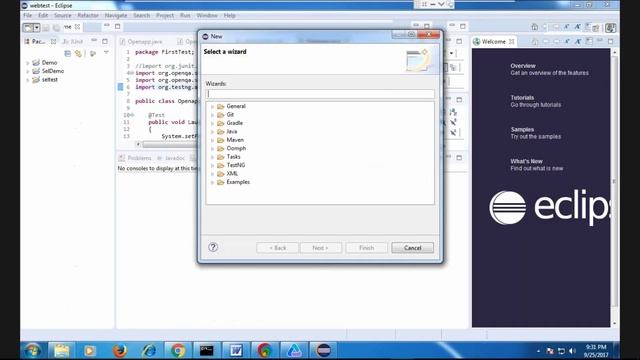The width and height of the screenshot is (640, 360).
Task: Switch to the Problems tab
Action: pos(136,158)
